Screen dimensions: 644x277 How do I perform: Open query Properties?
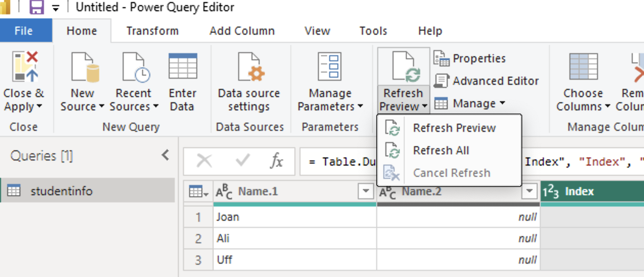tap(470, 58)
